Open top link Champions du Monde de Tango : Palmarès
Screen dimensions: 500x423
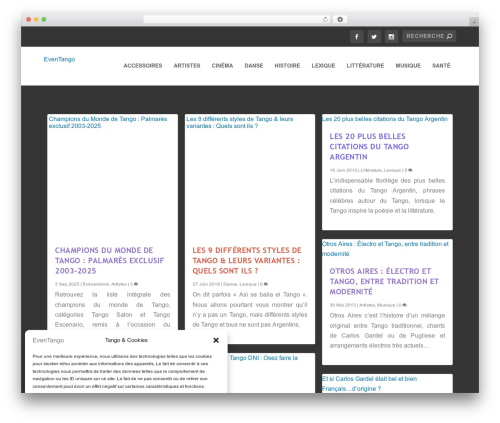coord(108,122)
